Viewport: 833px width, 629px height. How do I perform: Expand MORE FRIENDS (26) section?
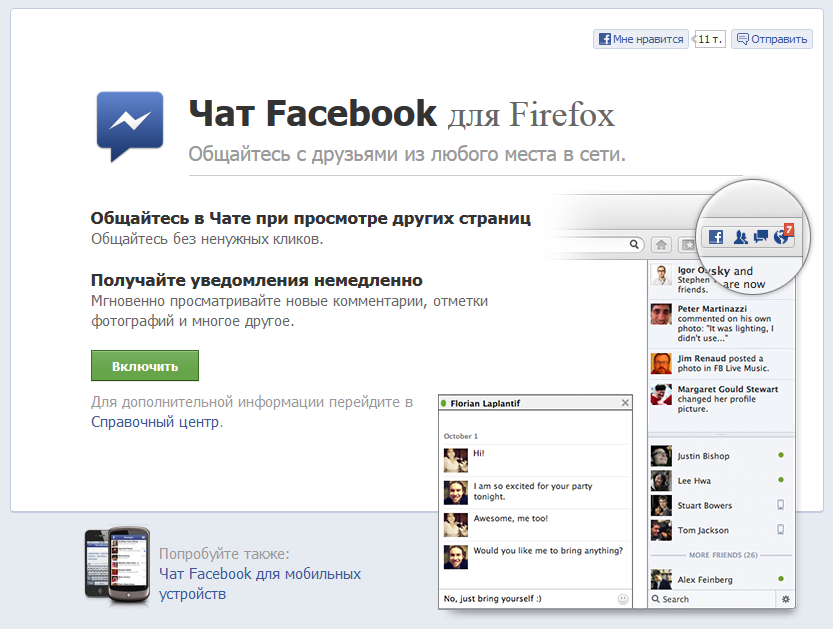coord(722,555)
